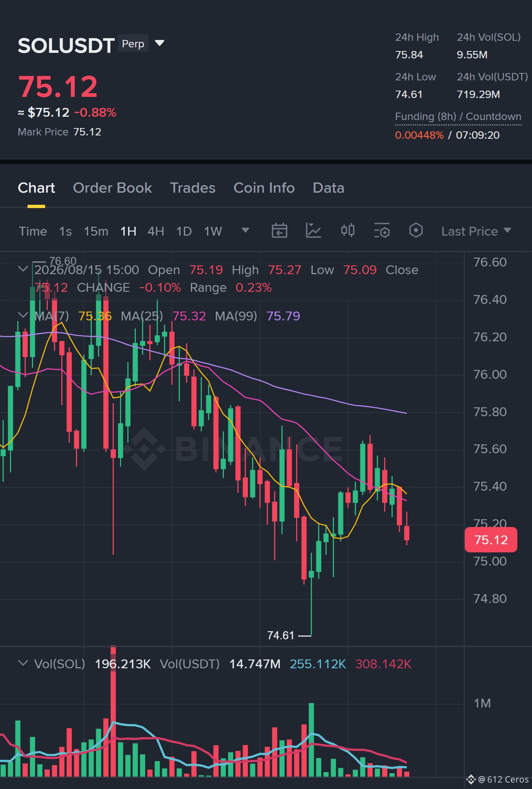The width and height of the screenshot is (532, 789).
Task: Click the 76.60 high marker on chart
Action: coord(63,261)
